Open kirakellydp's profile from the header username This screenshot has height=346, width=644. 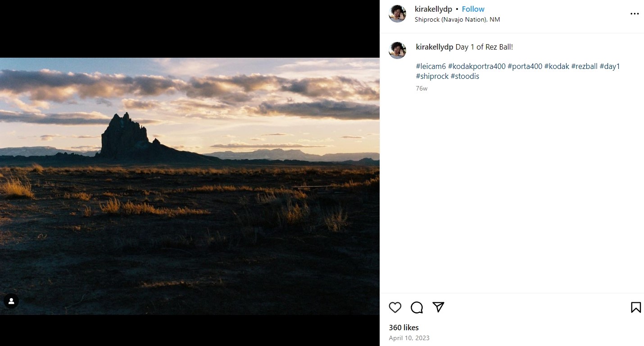[x=433, y=9]
